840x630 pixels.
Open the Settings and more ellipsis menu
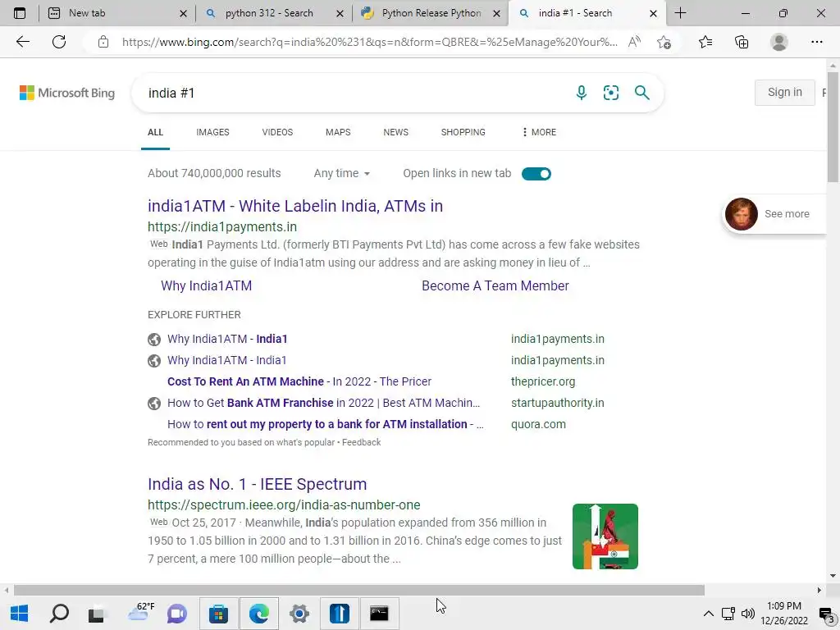pyautogui.click(x=816, y=42)
